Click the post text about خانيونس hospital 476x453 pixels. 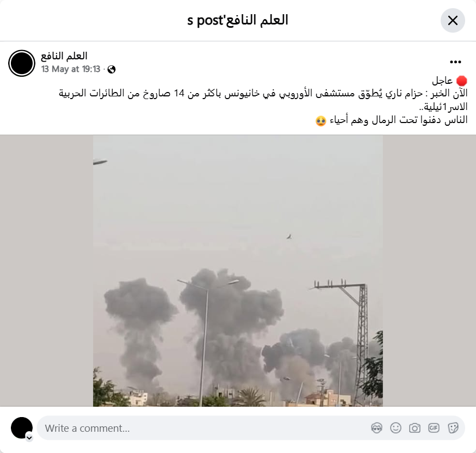tap(263, 100)
